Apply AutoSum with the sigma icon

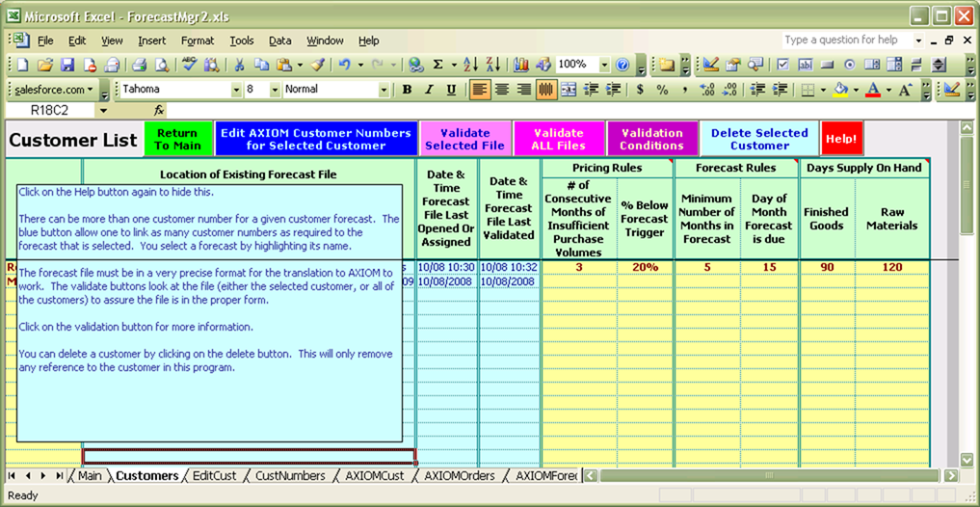click(x=438, y=65)
